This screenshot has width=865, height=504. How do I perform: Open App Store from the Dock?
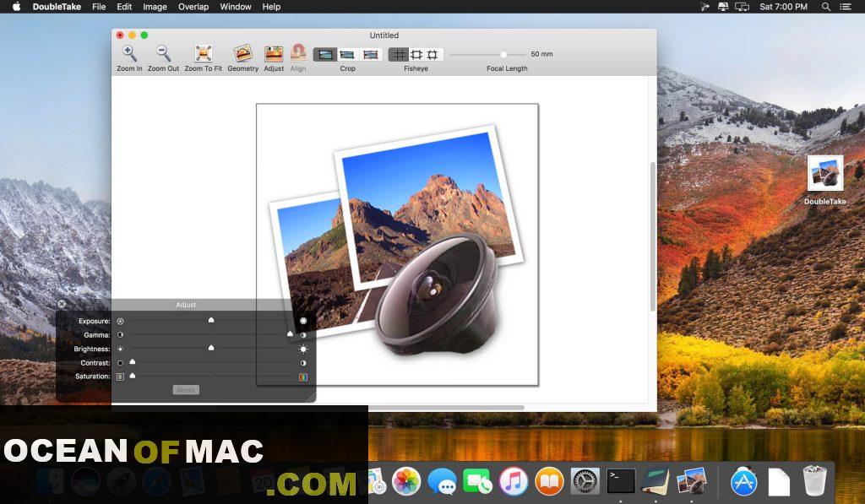(x=743, y=481)
